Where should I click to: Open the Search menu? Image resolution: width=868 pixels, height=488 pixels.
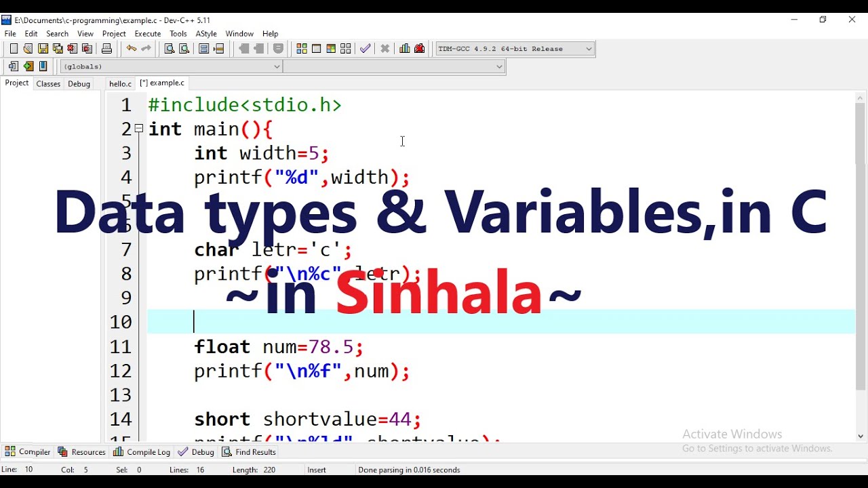point(58,33)
